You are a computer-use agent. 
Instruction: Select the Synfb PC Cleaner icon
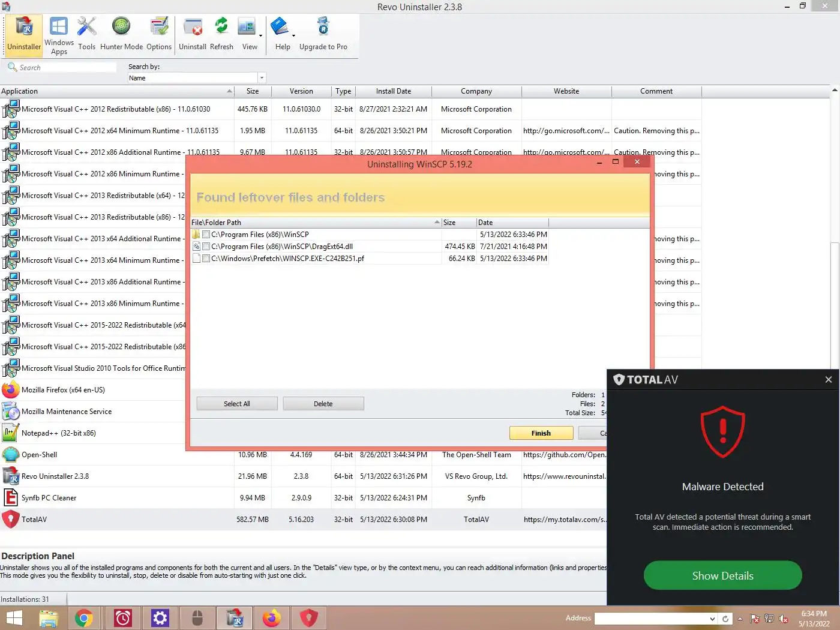[x=10, y=498]
